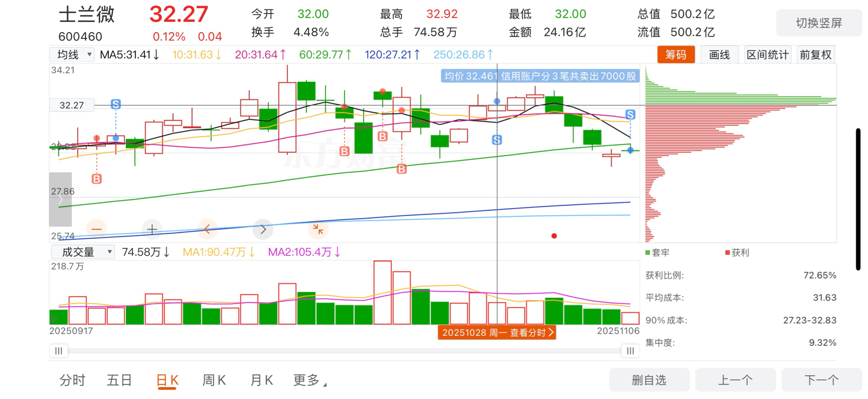The height and width of the screenshot is (399, 868).
Task: Click the right handle of date range slider
Action: 630,351
